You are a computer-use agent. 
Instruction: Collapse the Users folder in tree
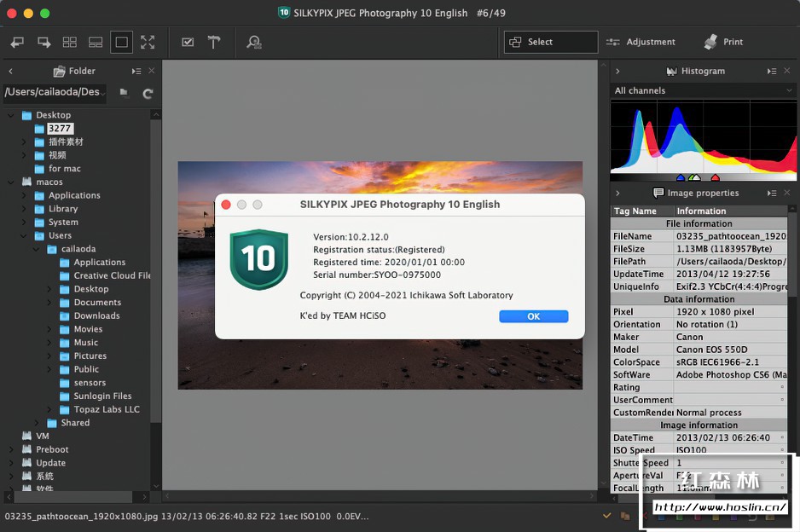coord(25,235)
